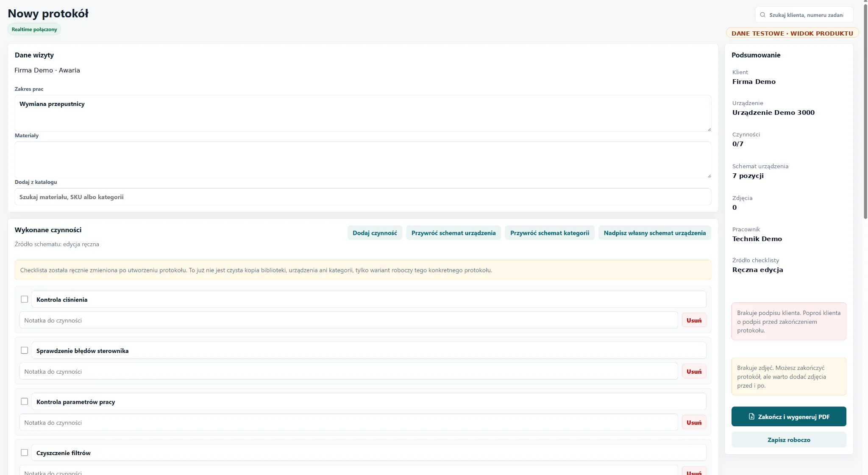The height and width of the screenshot is (475, 868).
Task: Tick the Sprawdzenie błędów sterownika checkbox
Action: tap(25, 350)
